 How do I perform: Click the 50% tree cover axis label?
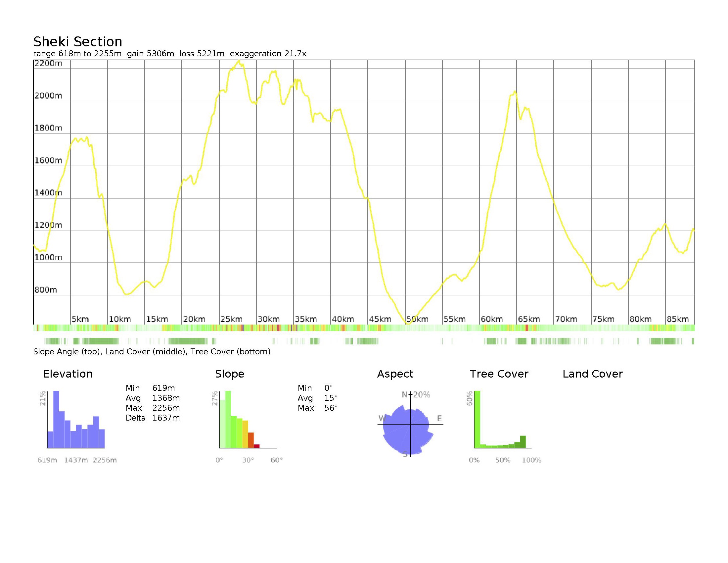point(503,460)
